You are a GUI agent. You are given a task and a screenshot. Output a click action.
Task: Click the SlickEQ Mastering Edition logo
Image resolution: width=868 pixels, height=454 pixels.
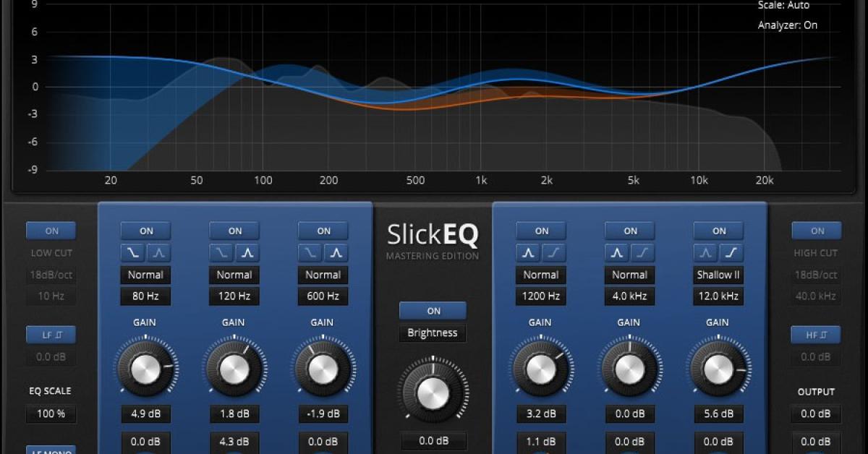(x=433, y=241)
